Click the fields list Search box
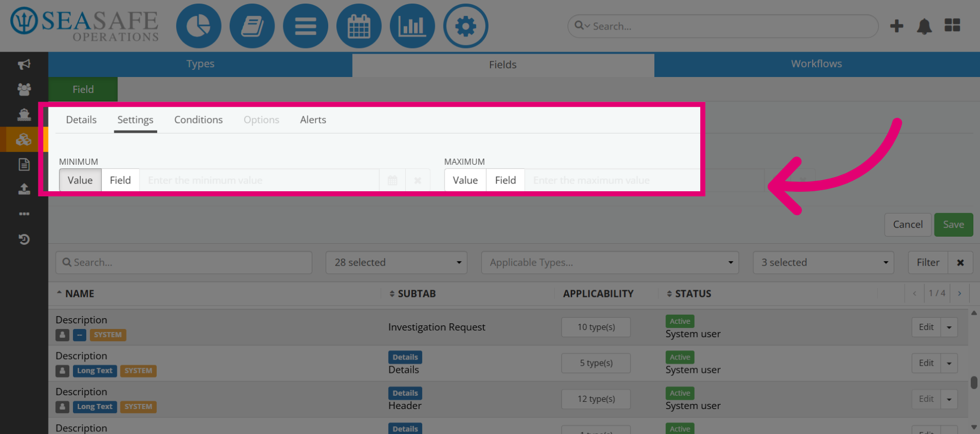Image resolution: width=980 pixels, height=434 pixels. coord(184,263)
